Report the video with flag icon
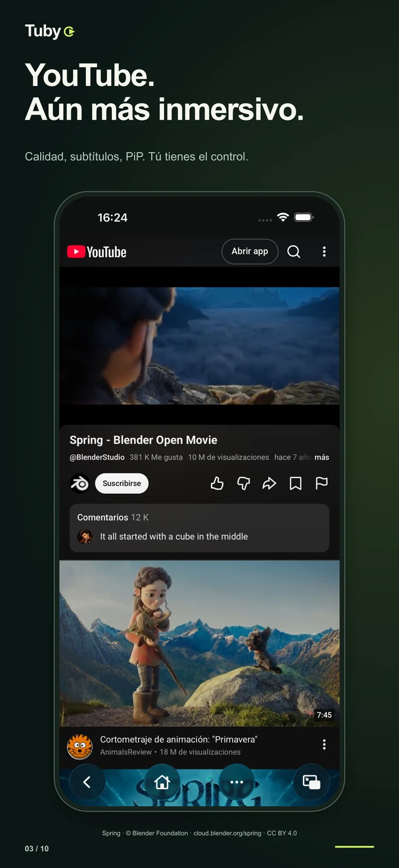This screenshot has width=399, height=868. (x=322, y=483)
